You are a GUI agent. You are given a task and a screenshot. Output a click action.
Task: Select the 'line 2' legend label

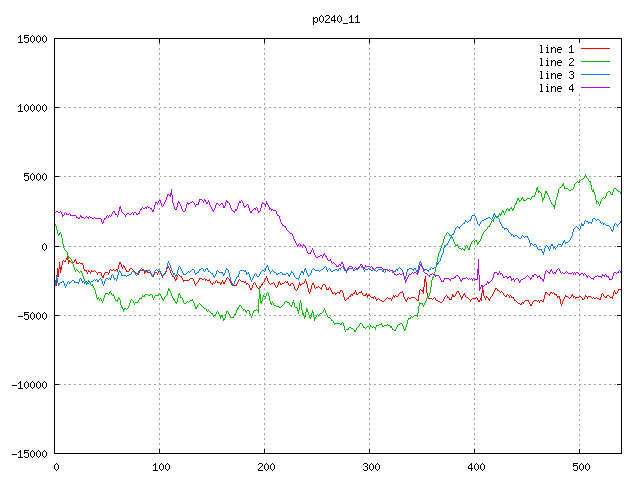tap(556, 62)
